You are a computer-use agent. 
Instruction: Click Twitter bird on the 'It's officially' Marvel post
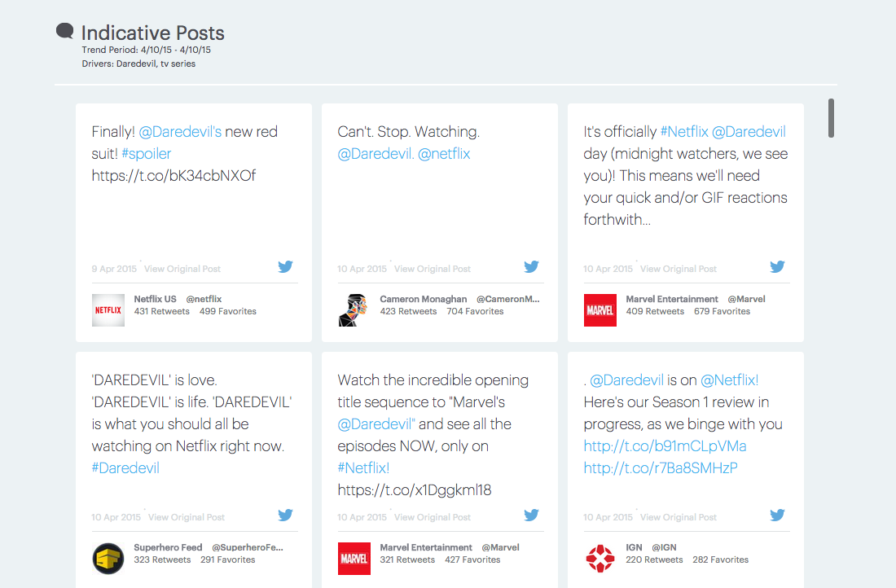point(777,267)
